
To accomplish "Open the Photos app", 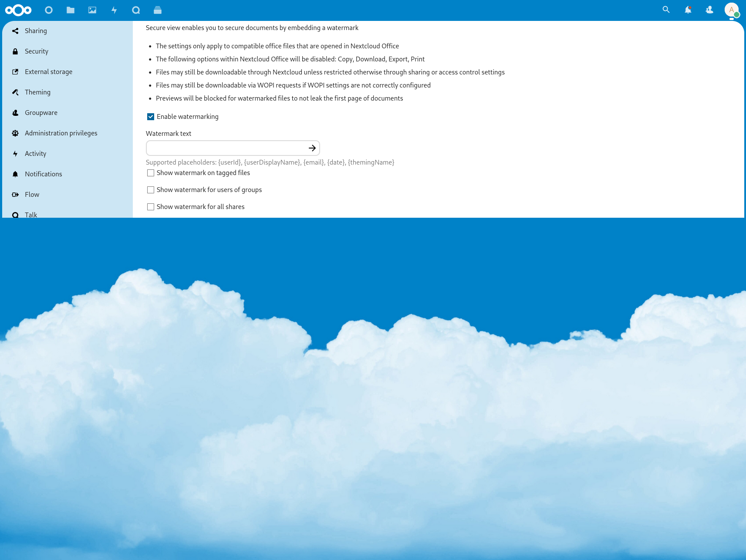I will point(92,10).
